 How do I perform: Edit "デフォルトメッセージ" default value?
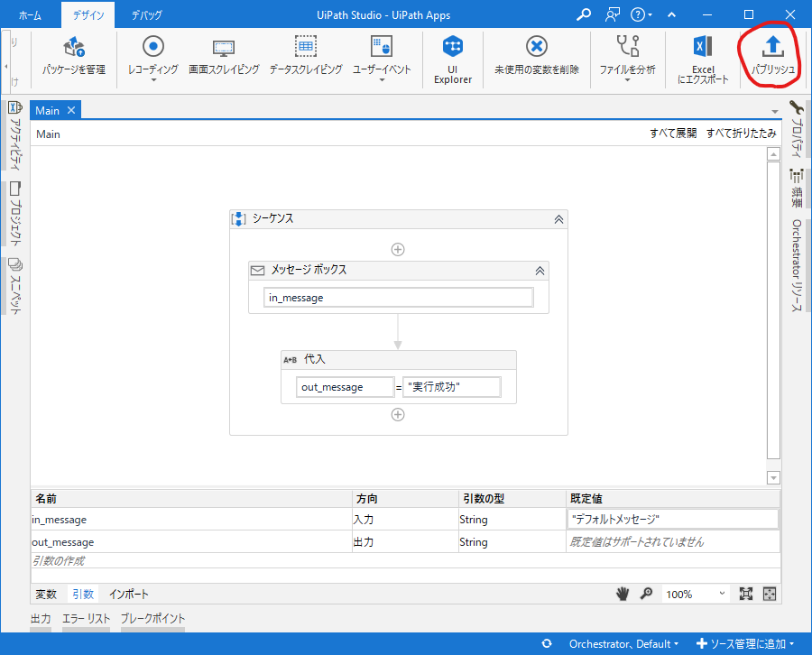pyautogui.click(x=673, y=519)
